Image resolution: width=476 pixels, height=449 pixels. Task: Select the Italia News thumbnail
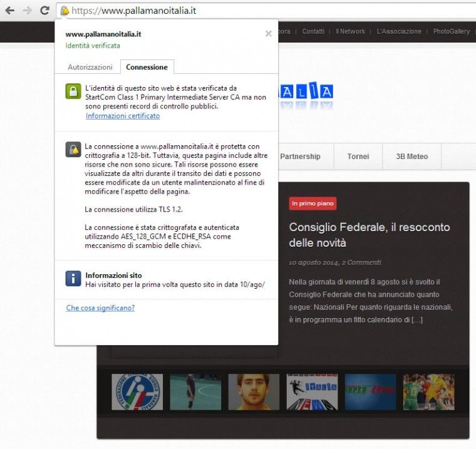(x=312, y=392)
